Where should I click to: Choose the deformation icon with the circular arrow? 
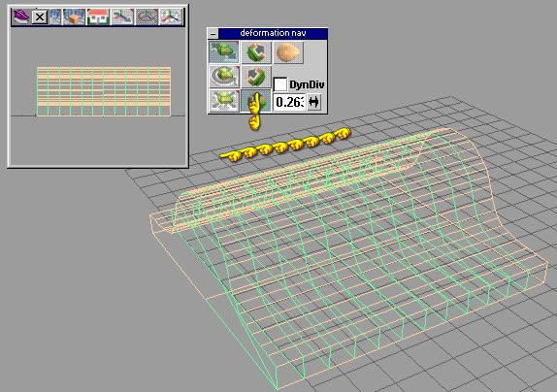click(224, 77)
